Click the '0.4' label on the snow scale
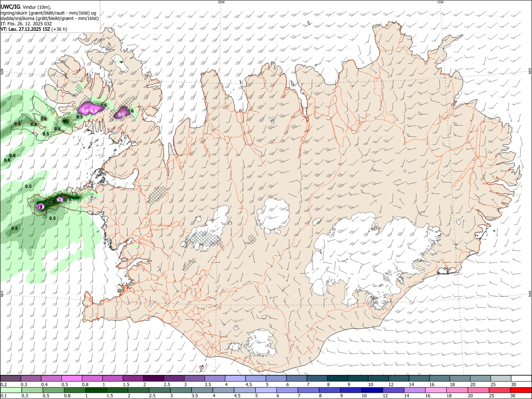This screenshot has width=532, height=399. tap(44, 384)
